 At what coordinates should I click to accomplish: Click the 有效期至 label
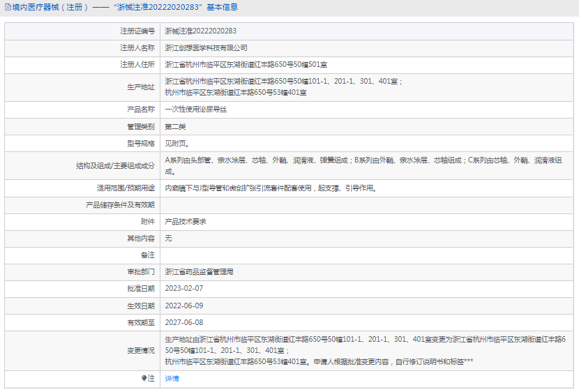(141, 323)
